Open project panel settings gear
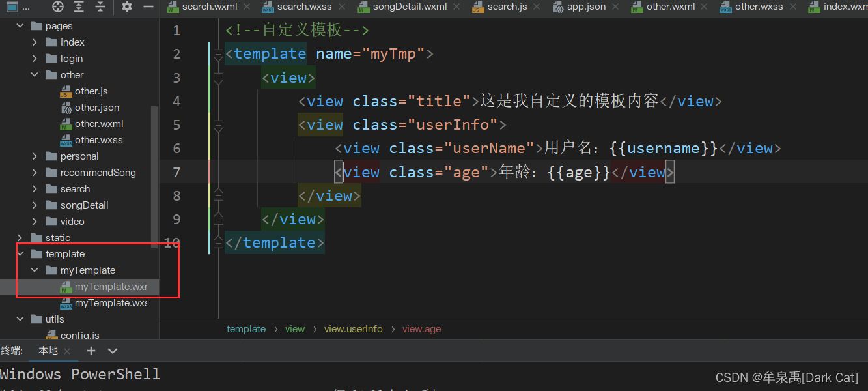This screenshot has height=391, width=868. coord(127,7)
